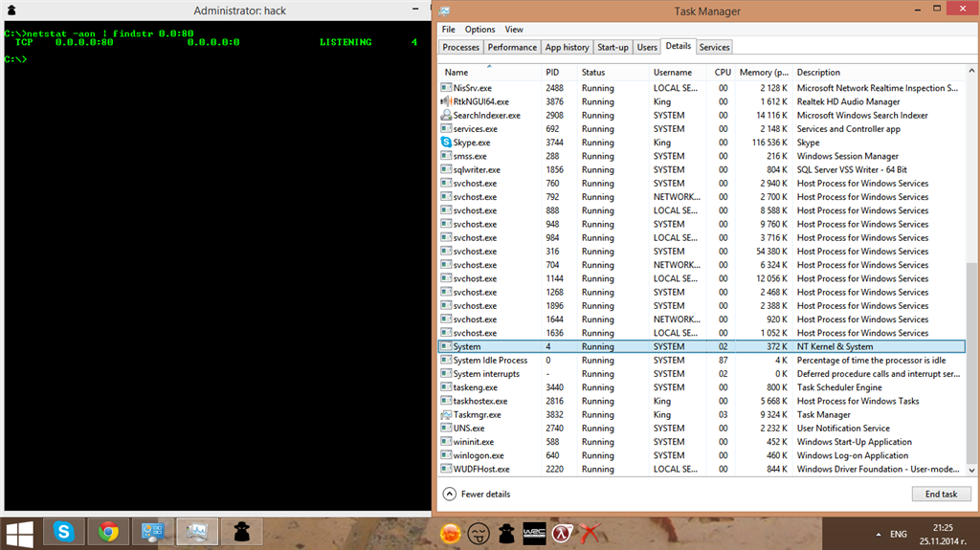980x550 pixels.
Task: Select svchost.exe with PID 1636
Action: pos(702,333)
